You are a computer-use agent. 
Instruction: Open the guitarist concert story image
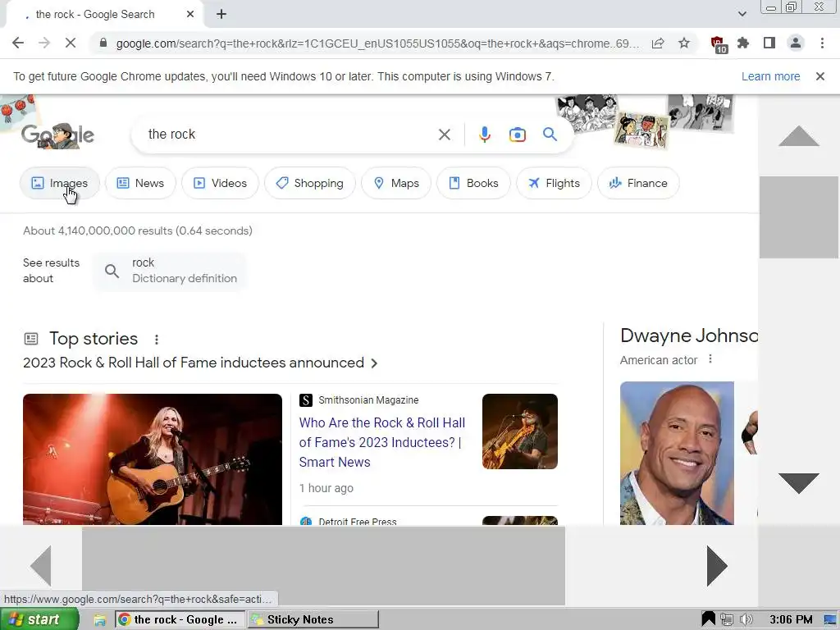[x=152, y=459]
